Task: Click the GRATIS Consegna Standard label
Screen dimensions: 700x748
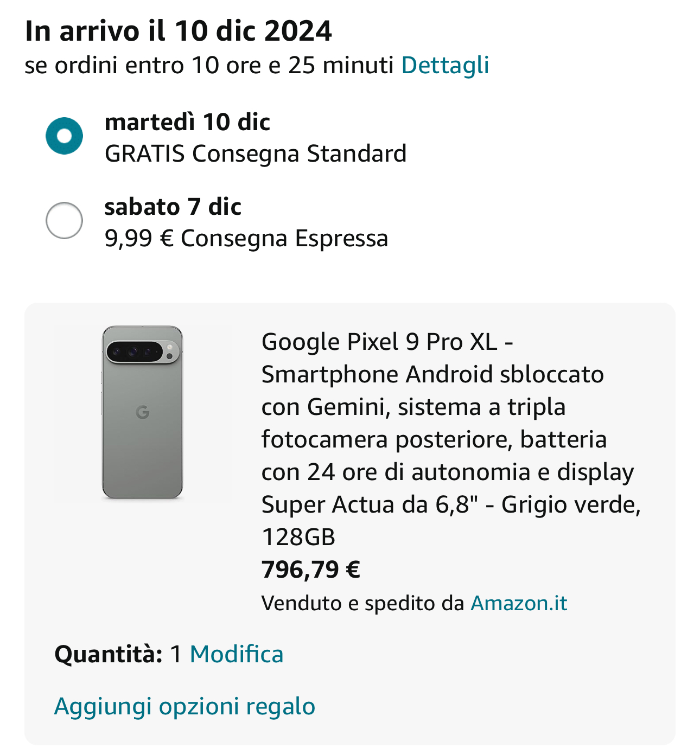Action: click(256, 154)
